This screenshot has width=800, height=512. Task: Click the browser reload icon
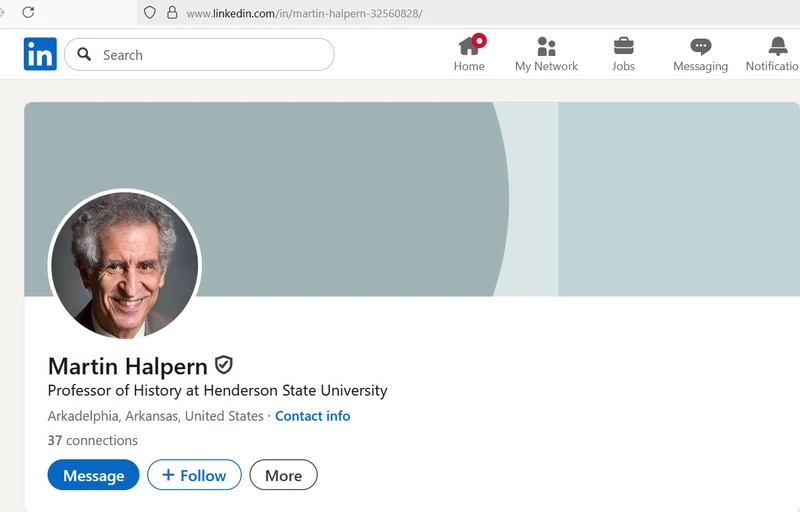[28, 13]
